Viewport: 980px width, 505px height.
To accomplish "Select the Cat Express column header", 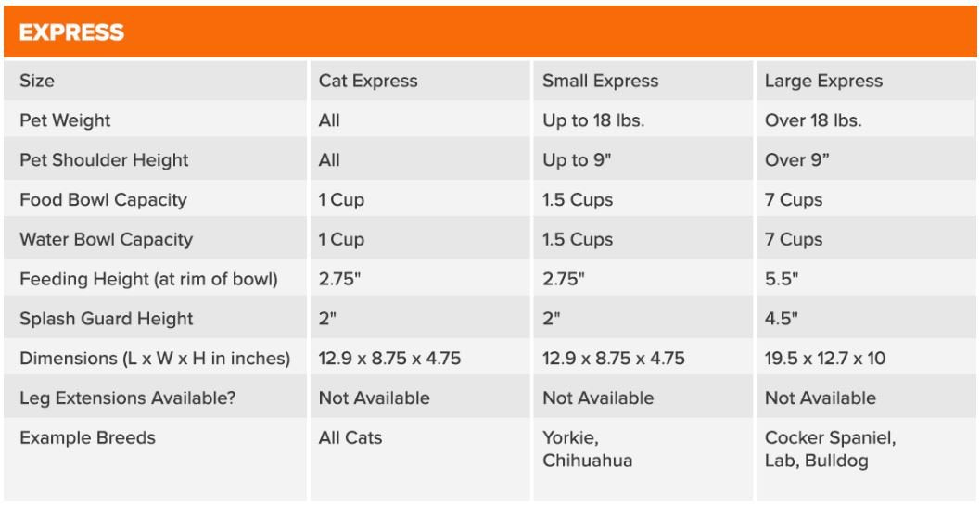I will coord(368,81).
